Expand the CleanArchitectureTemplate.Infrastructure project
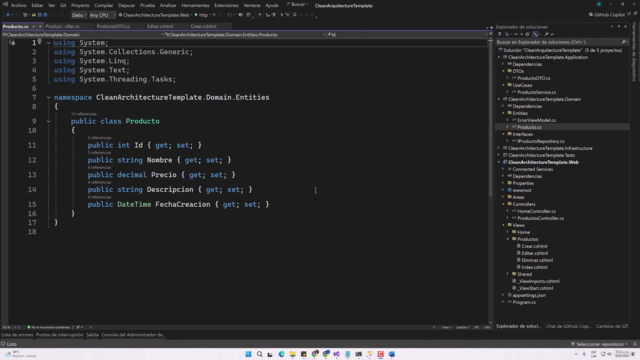The height and width of the screenshot is (360, 640). tap(499, 148)
